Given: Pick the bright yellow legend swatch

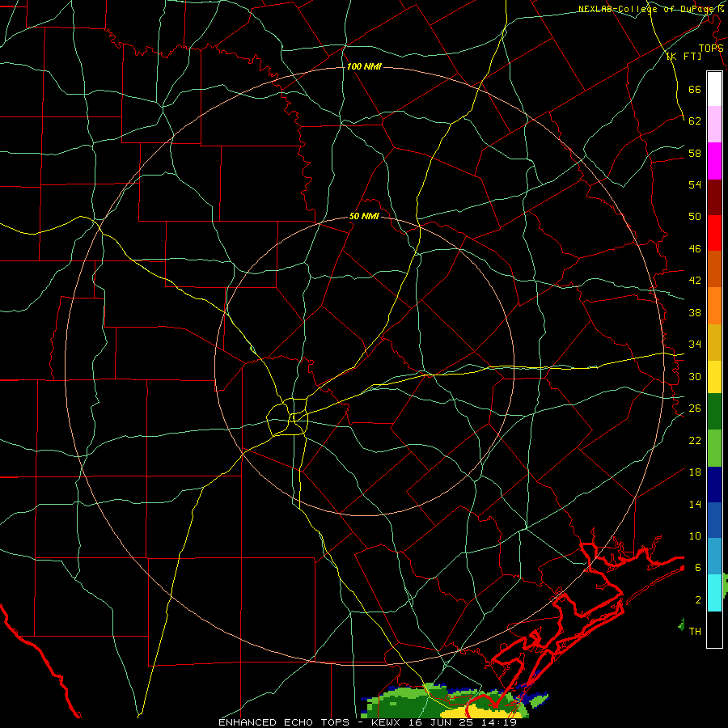Looking at the screenshot, I should (x=714, y=376).
